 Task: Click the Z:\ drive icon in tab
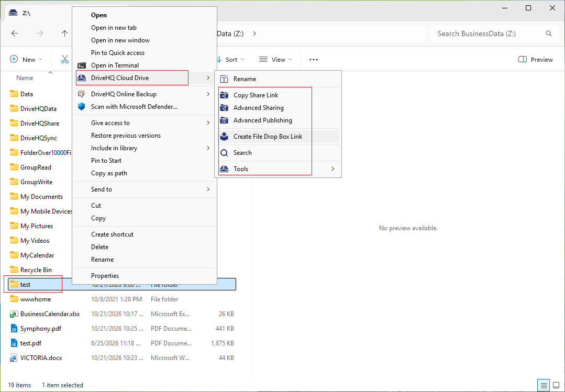click(x=13, y=13)
